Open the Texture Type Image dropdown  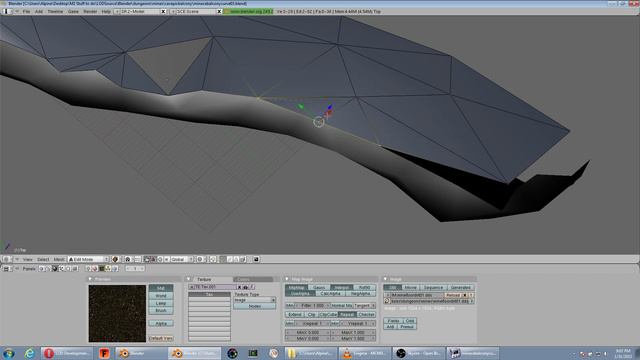[255, 300]
